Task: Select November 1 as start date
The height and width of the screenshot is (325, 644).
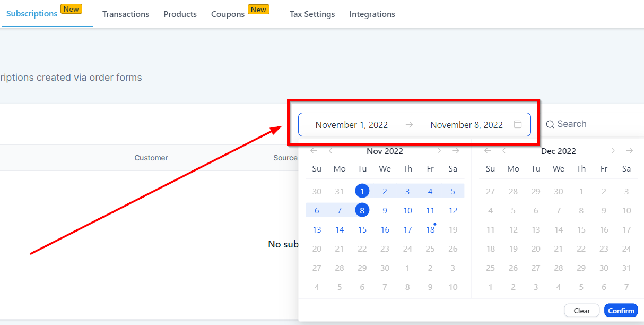Action: click(x=362, y=191)
